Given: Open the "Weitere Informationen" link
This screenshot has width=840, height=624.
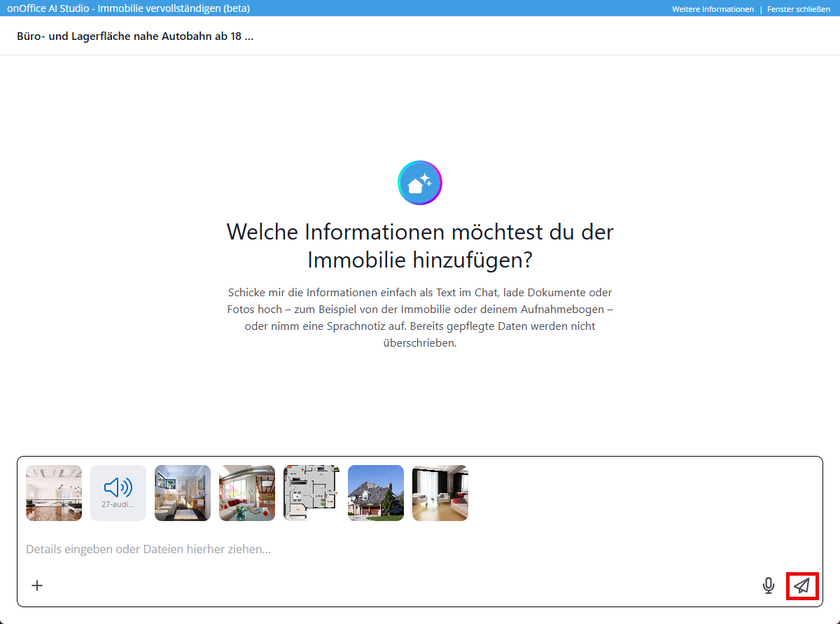Looking at the screenshot, I should 713,9.
